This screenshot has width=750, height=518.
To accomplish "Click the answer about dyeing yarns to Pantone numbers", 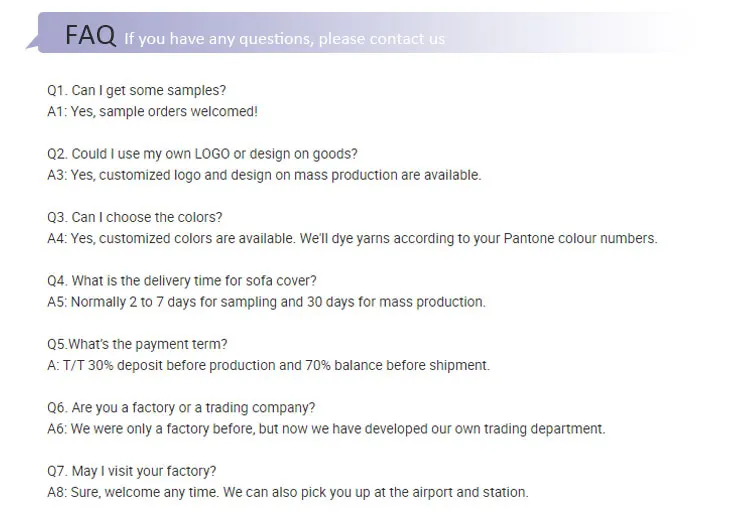I will click(352, 238).
